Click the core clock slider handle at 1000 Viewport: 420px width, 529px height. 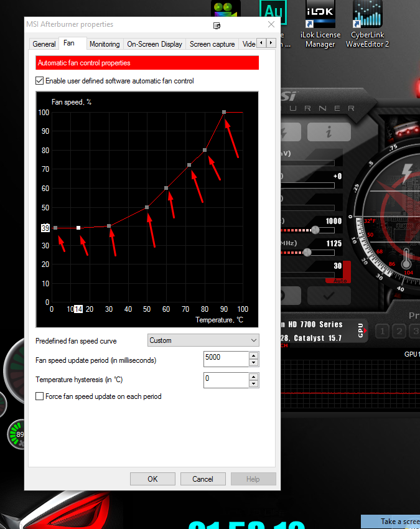coord(315,230)
